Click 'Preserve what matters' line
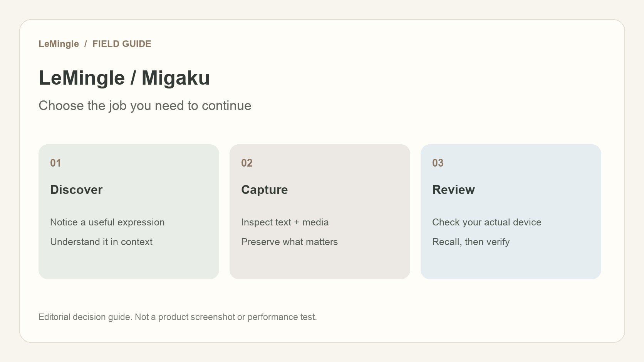 click(289, 242)
